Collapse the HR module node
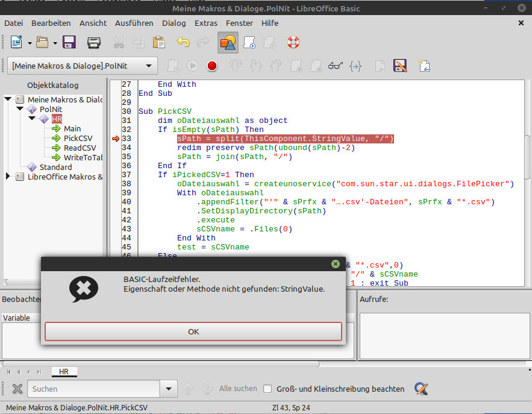 (x=32, y=119)
